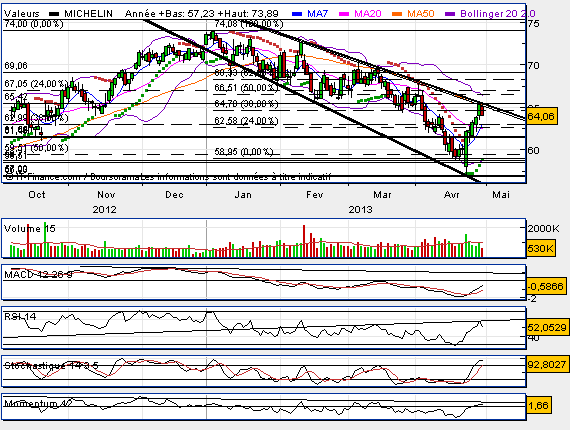Click the '+Haut: 73,89' text

point(248,14)
